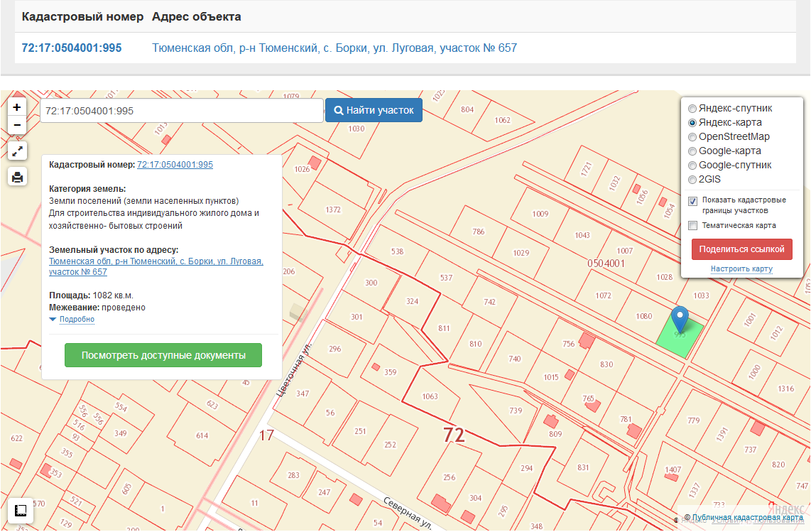
Task: Choose OpenStreetMap base layer
Action: pyautogui.click(x=692, y=137)
